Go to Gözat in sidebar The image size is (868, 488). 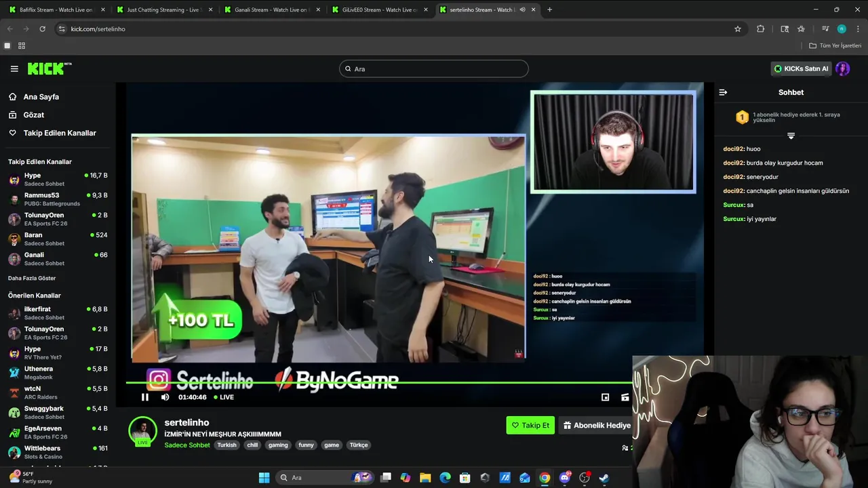point(33,115)
